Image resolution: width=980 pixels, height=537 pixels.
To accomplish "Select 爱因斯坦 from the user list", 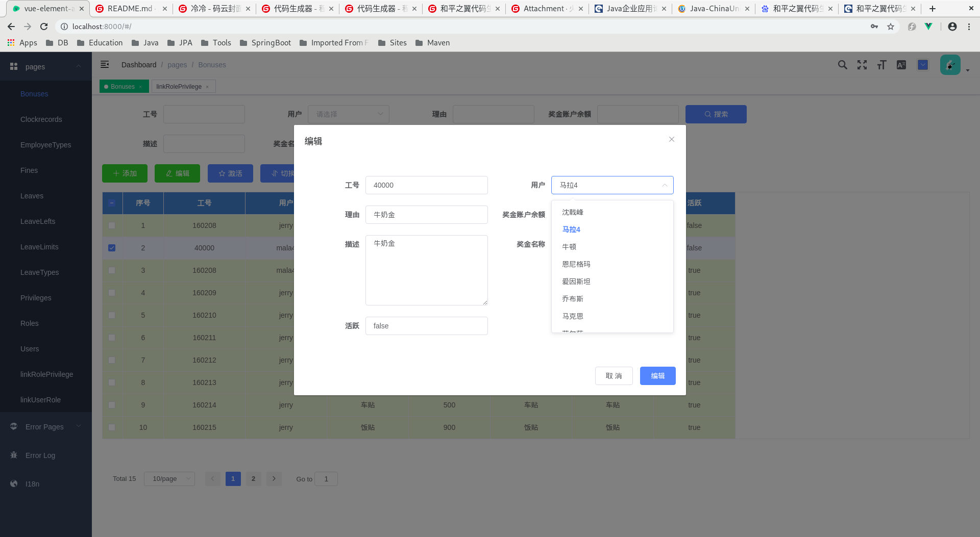I will [576, 281].
